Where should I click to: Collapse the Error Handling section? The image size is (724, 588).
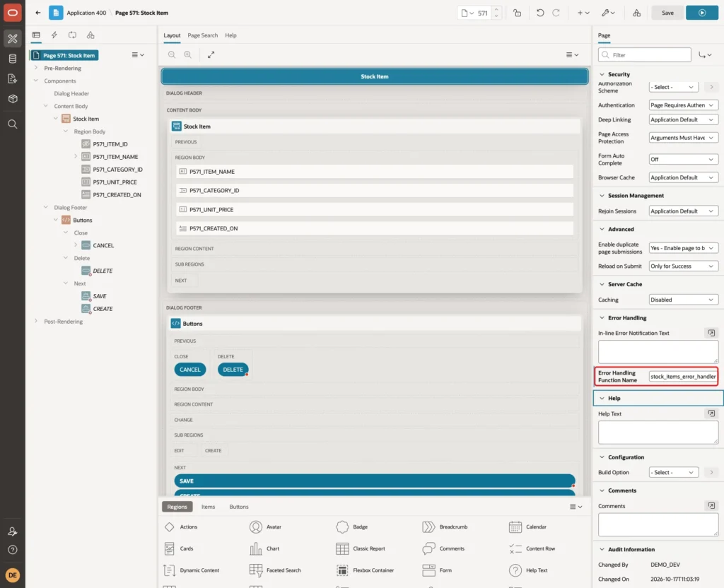pyautogui.click(x=602, y=318)
